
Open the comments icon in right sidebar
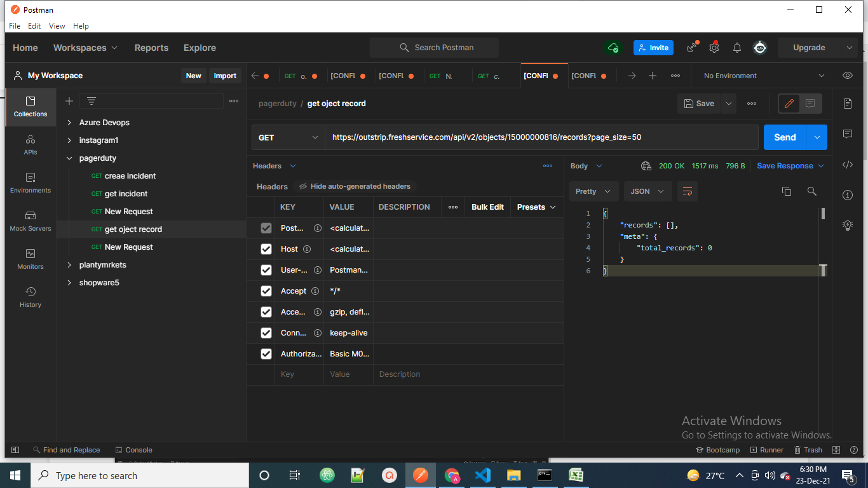[x=848, y=134]
